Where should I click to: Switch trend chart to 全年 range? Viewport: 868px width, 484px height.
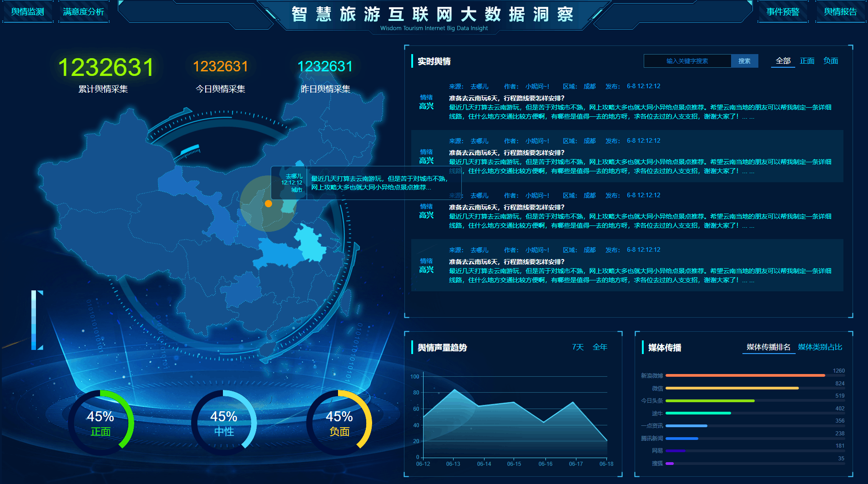(600, 347)
